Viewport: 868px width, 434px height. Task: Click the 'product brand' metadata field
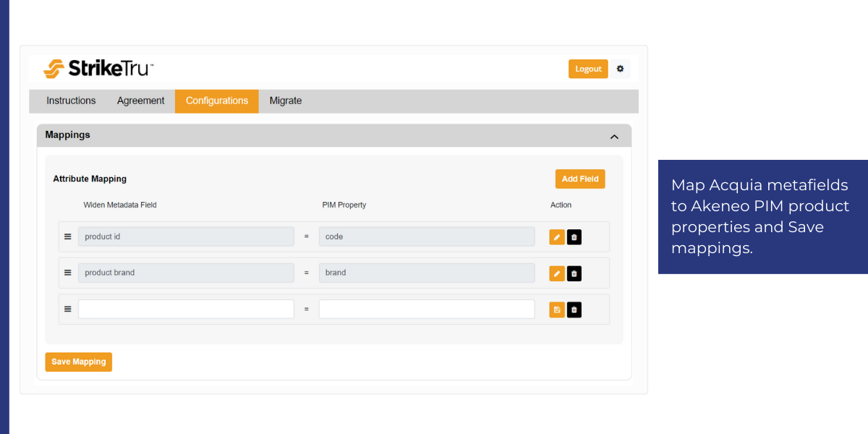186,273
